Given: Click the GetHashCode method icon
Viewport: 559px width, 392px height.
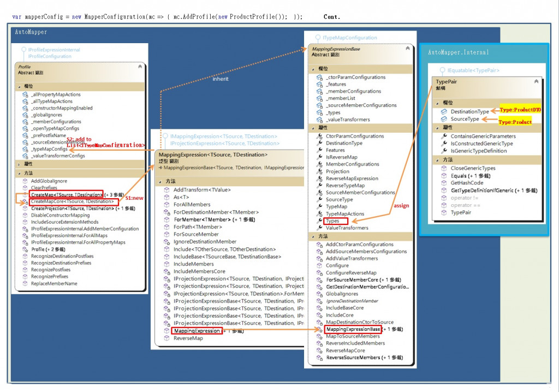Looking at the screenshot, I should [x=444, y=183].
